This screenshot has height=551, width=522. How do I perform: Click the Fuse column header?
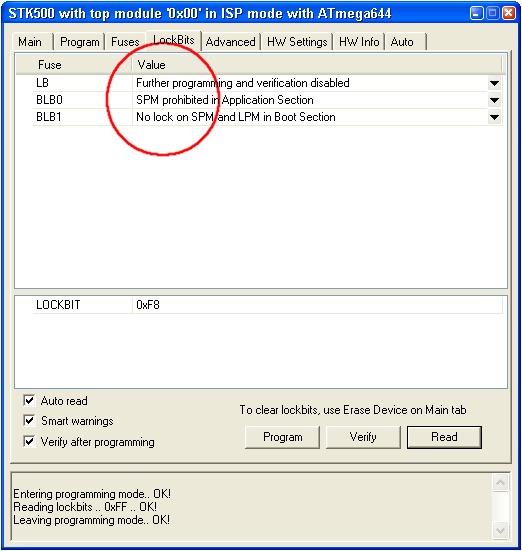coord(74,65)
